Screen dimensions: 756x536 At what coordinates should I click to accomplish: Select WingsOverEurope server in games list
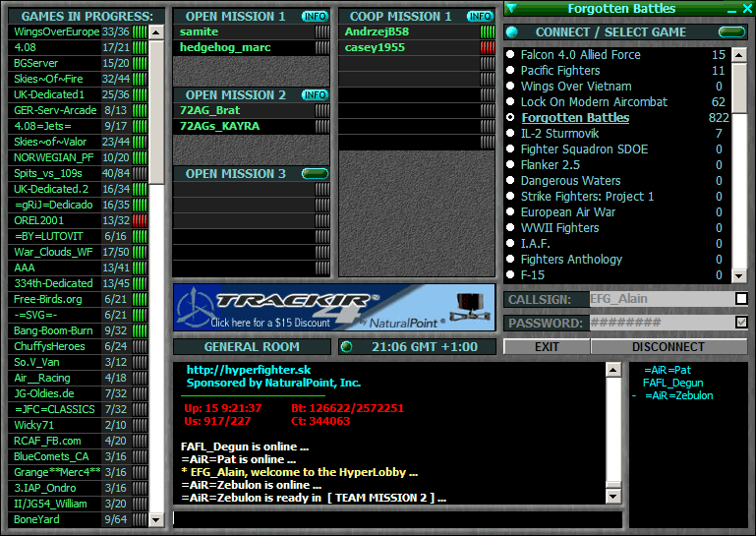click(x=56, y=31)
